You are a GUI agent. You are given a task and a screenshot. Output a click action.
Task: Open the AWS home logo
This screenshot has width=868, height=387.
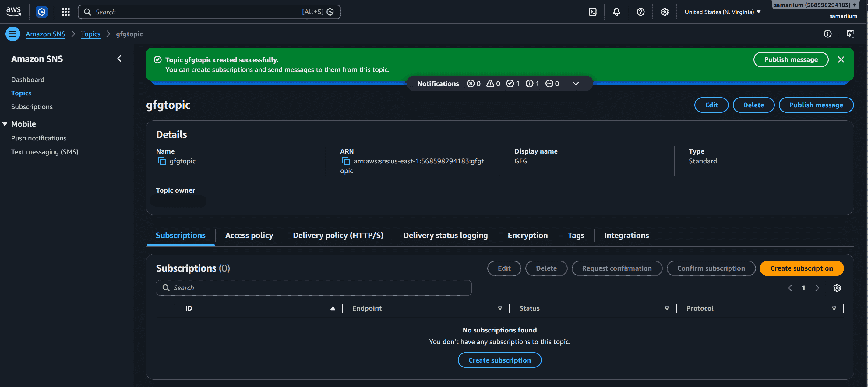tap(13, 12)
